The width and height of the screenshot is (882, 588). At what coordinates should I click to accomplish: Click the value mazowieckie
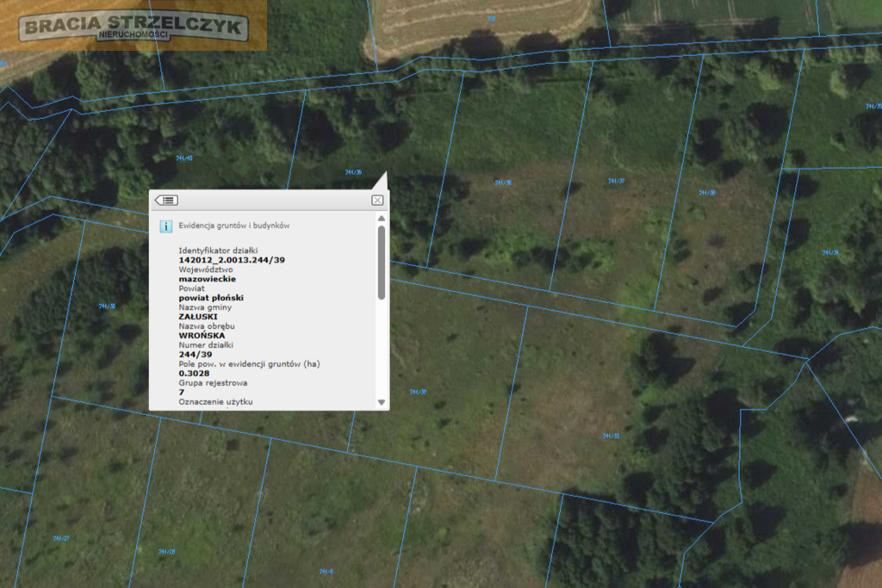tap(207, 279)
